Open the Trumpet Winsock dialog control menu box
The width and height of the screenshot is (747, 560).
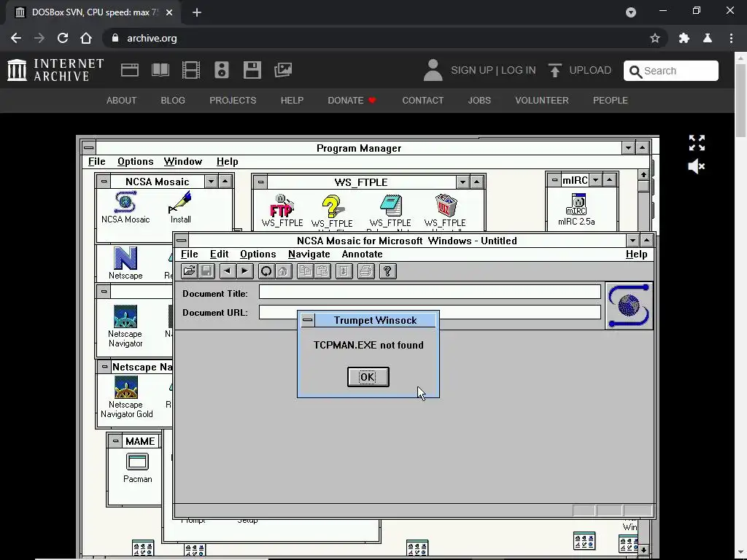(x=308, y=320)
